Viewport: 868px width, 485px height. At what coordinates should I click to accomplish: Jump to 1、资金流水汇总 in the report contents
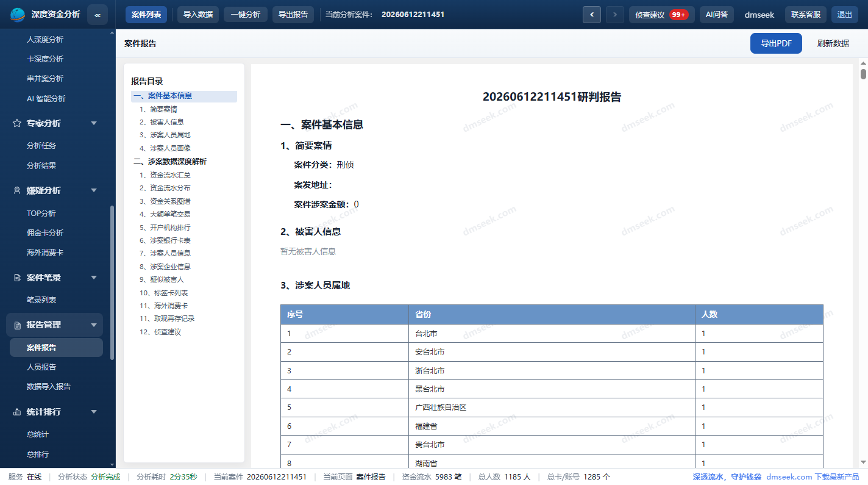click(165, 175)
